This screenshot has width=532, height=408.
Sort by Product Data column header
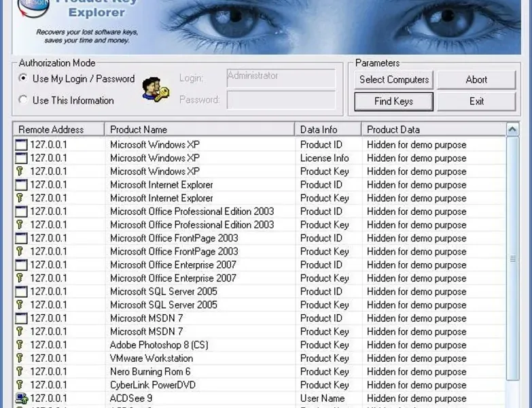coord(434,129)
